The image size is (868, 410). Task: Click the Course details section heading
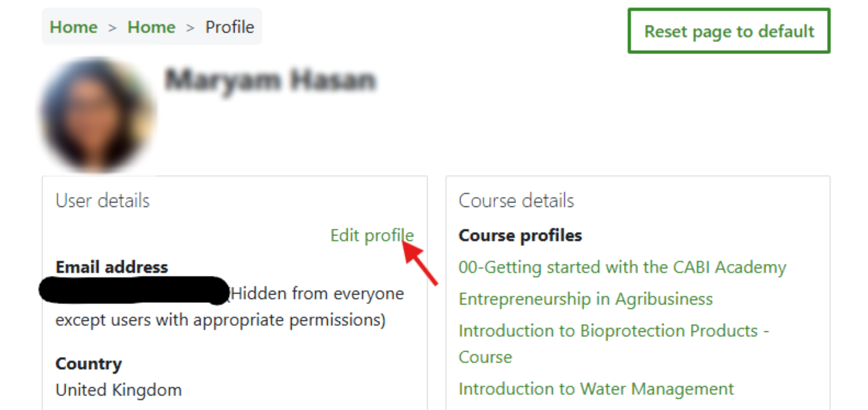516,201
